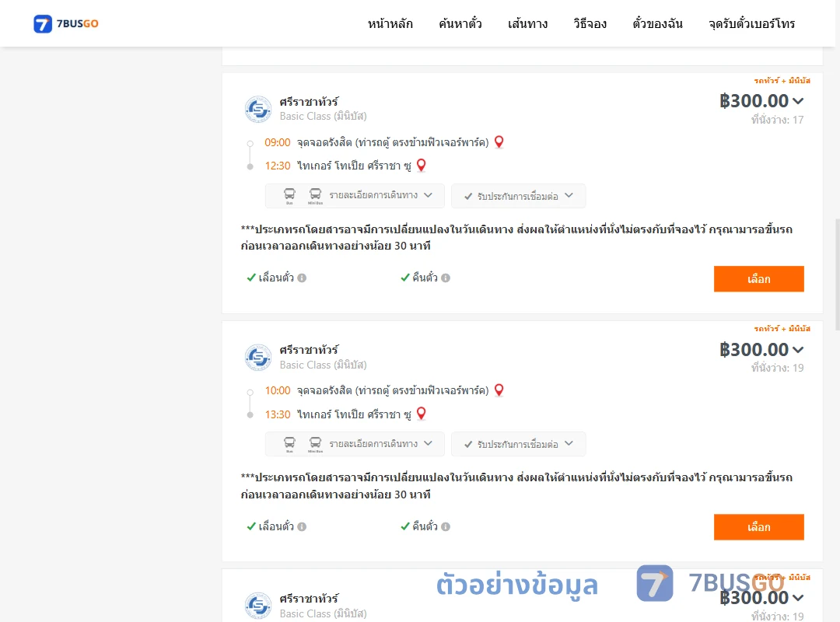
Task: Click the 09:00 departure time
Action: point(278,142)
